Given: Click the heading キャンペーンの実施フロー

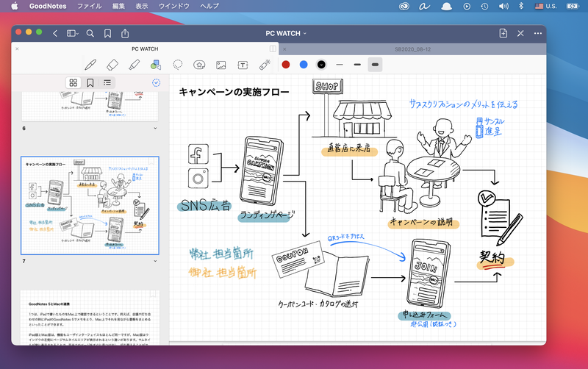Looking at the screenshot, I should tap(234, 92).
